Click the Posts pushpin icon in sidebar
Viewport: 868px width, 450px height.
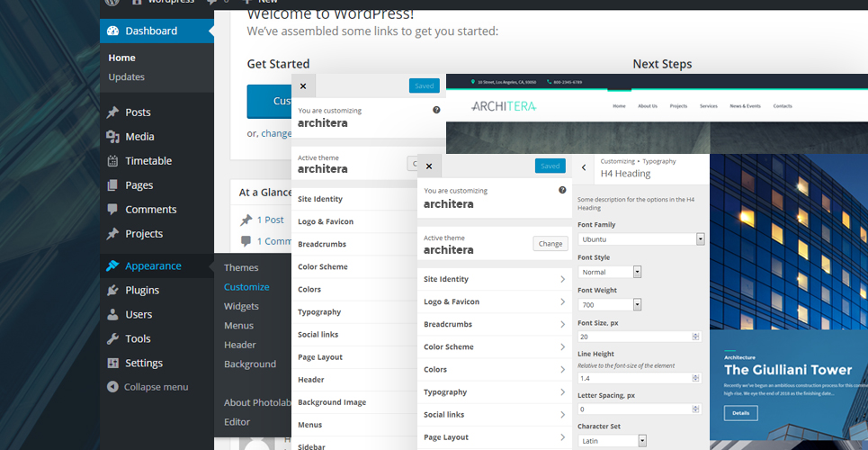coord(113,112)
